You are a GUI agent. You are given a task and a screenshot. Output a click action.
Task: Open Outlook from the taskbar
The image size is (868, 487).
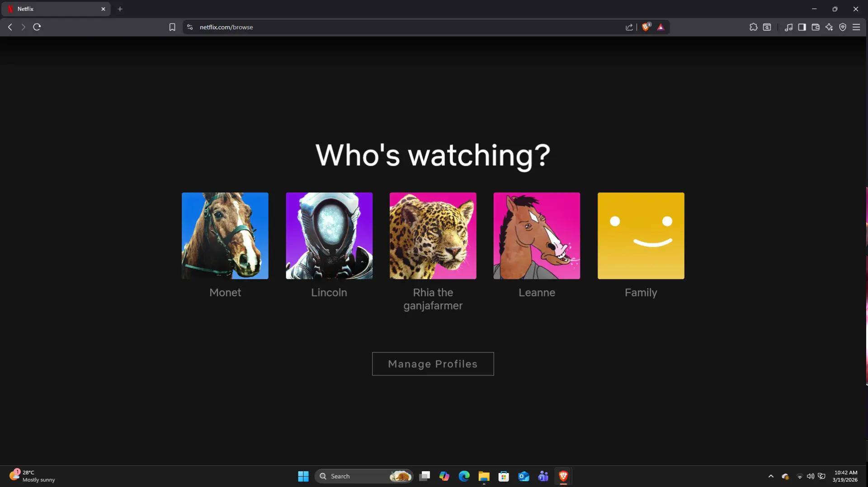click(x=524, y=476)
